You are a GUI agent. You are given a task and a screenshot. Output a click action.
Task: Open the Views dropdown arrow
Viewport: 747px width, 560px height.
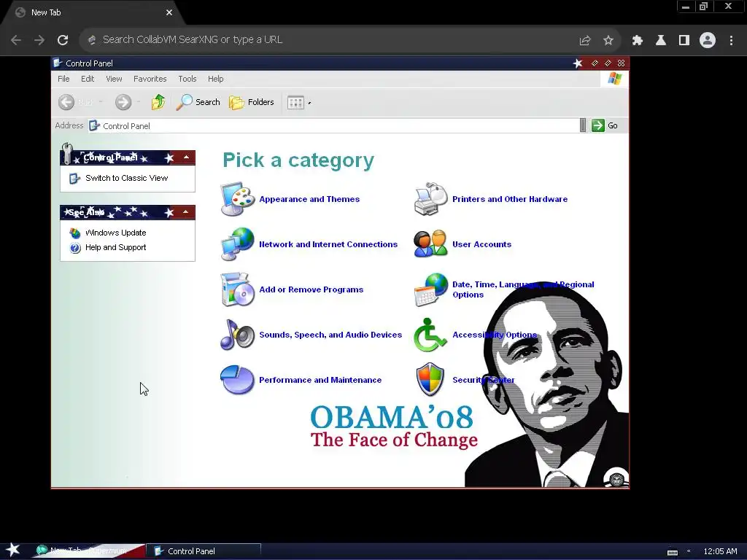309,103
